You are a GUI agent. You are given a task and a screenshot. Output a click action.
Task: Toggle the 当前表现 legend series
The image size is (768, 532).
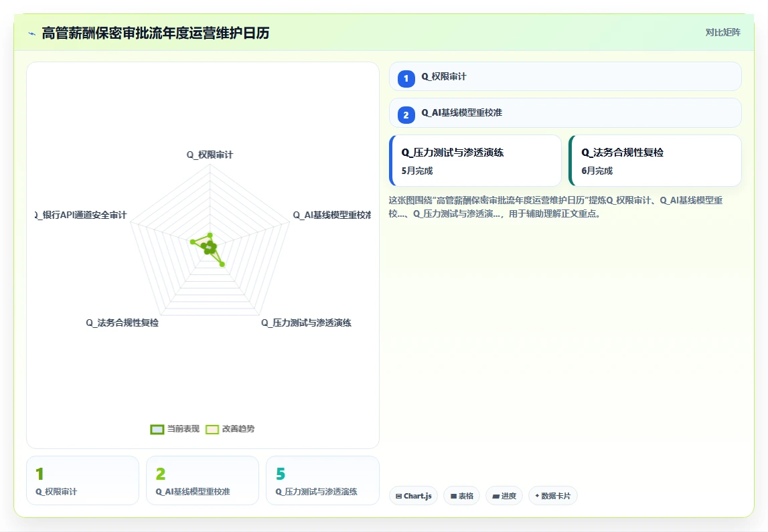(x=175, y=429)
